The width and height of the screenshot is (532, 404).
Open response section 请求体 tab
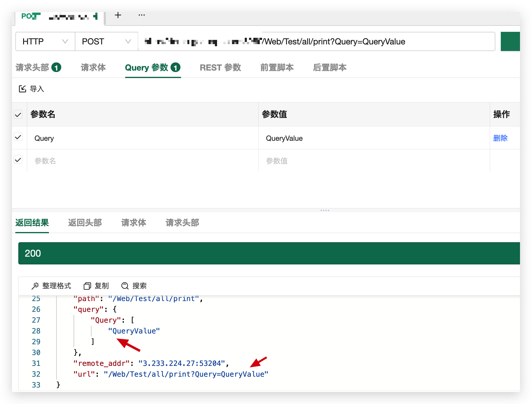tap(134, 223)
